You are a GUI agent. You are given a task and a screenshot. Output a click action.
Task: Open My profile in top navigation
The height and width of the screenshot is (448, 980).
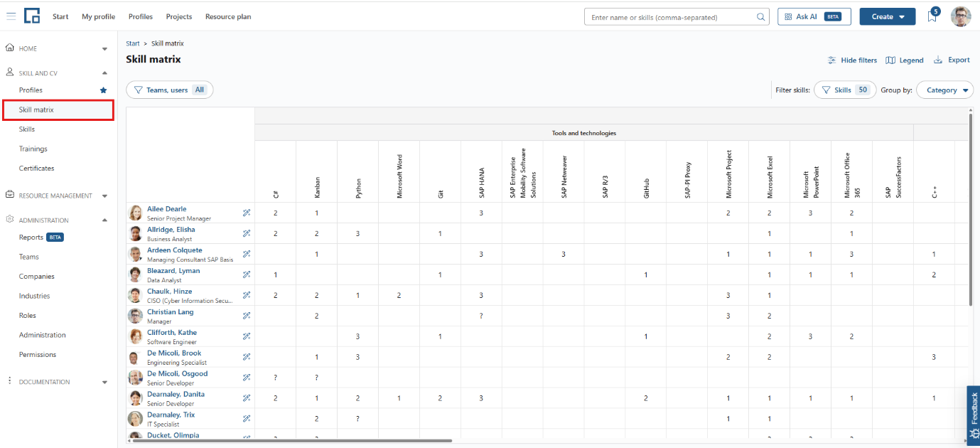[98, 16]
